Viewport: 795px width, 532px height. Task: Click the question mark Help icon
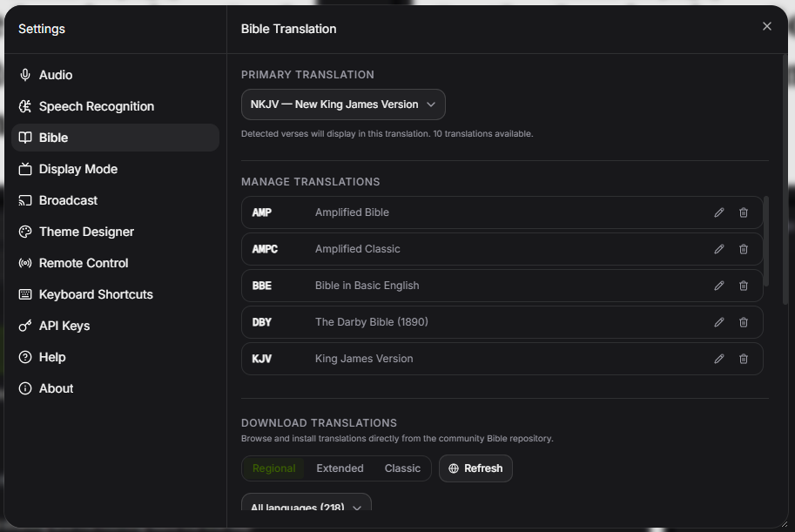25,357
